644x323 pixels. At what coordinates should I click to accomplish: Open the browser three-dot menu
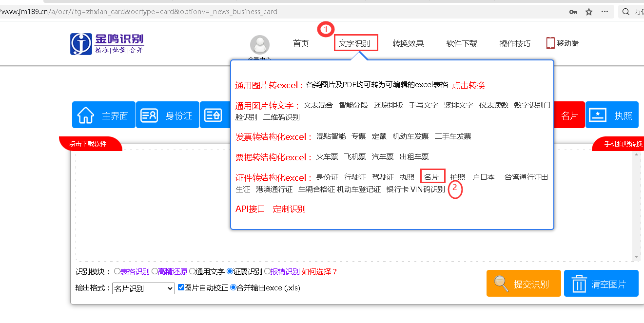[605, 11]
